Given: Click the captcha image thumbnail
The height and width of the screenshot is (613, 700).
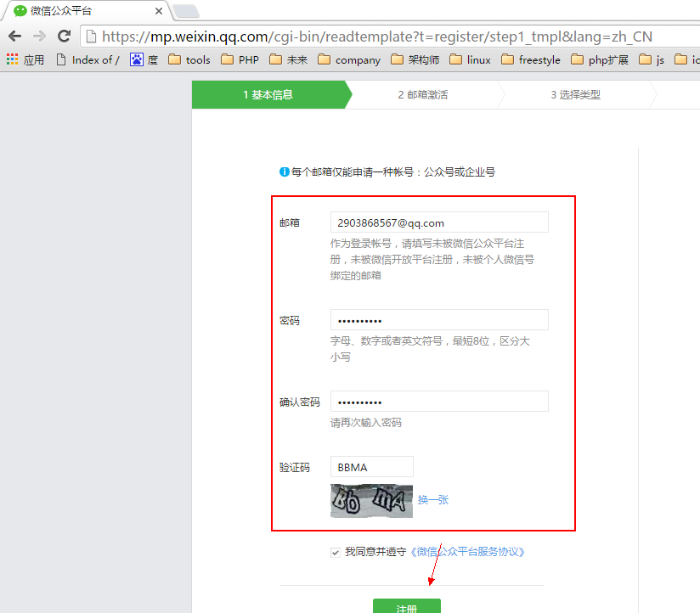Looking at the screenshot, I should 371,501.
